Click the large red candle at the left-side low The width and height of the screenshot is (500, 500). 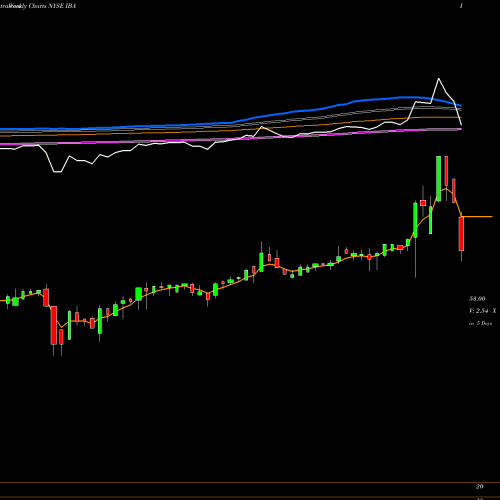point(54,325)
